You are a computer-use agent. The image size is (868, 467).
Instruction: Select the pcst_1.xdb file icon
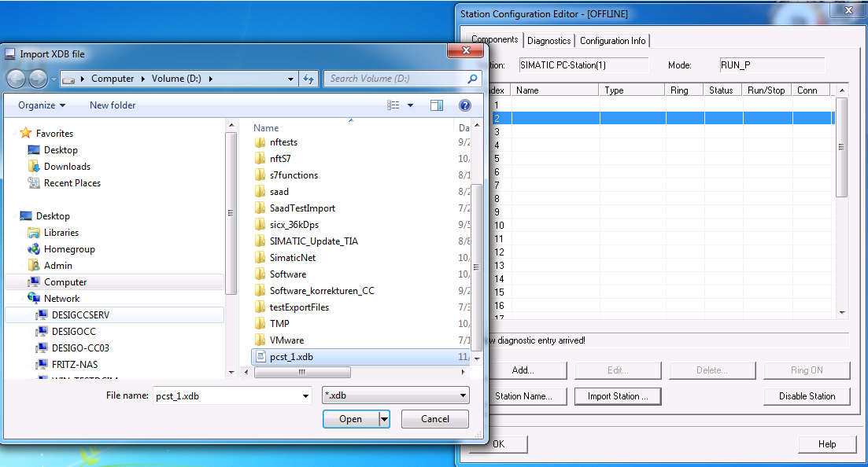[260, 357]
